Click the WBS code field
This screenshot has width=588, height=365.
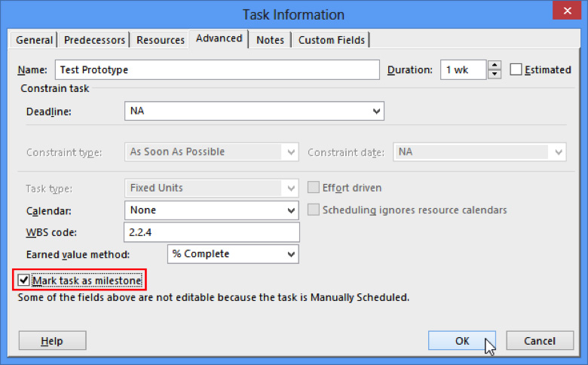tap(211, 232)
